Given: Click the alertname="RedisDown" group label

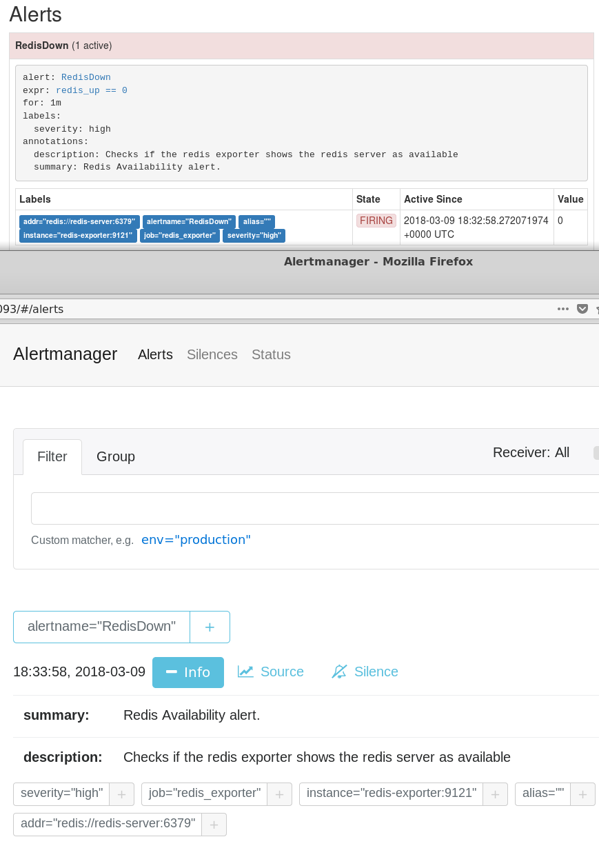Looking at the screenshot, I should click(x=102, y=627).
